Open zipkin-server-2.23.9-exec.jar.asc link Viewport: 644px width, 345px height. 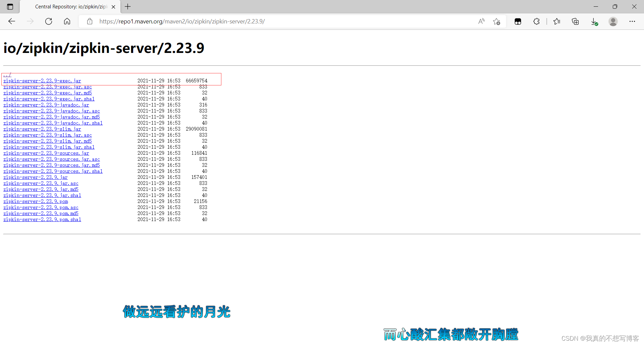[48, 87]
